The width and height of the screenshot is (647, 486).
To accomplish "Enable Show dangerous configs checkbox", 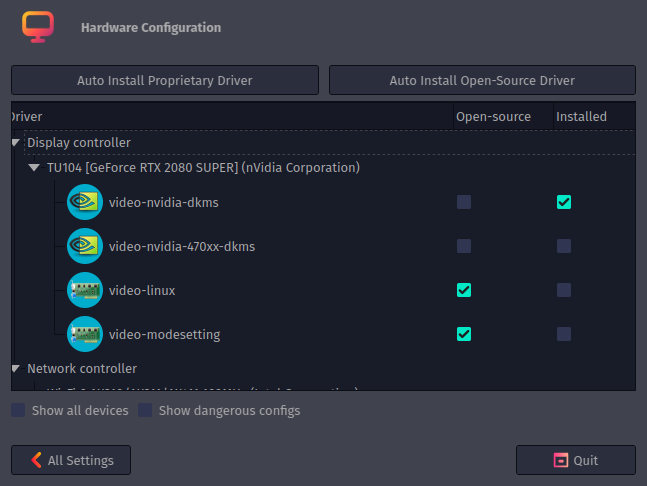I will 145,411.
